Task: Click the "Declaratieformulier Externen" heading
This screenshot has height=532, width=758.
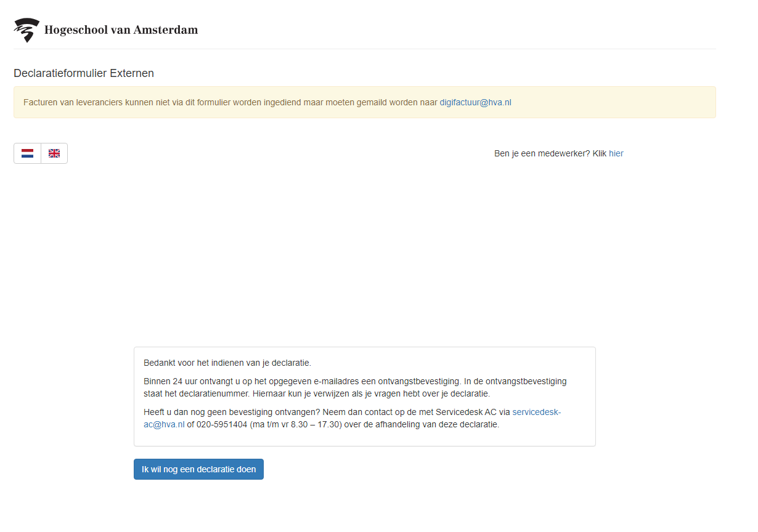Action: pos(84,73)
